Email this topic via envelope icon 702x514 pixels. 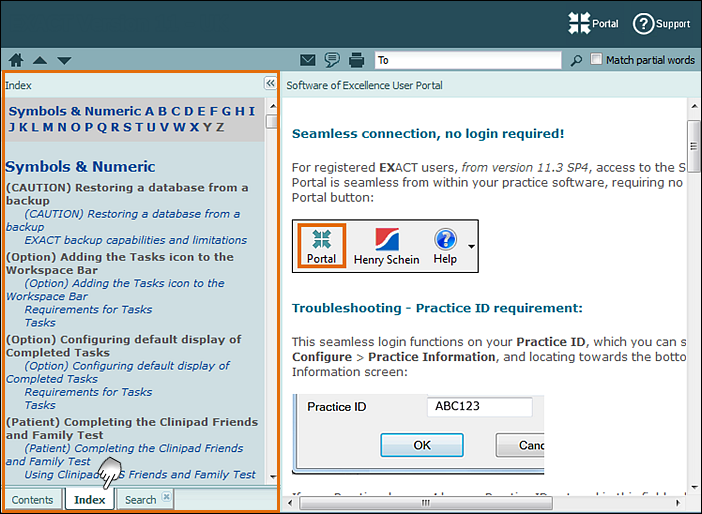point(308,60)
